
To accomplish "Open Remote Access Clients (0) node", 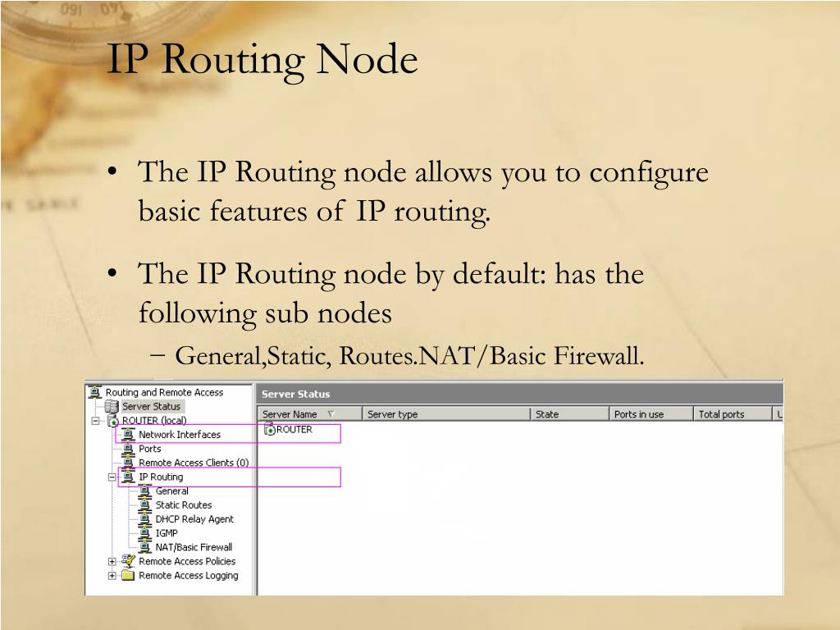I will pyautogui.click(x=194, y=463).
